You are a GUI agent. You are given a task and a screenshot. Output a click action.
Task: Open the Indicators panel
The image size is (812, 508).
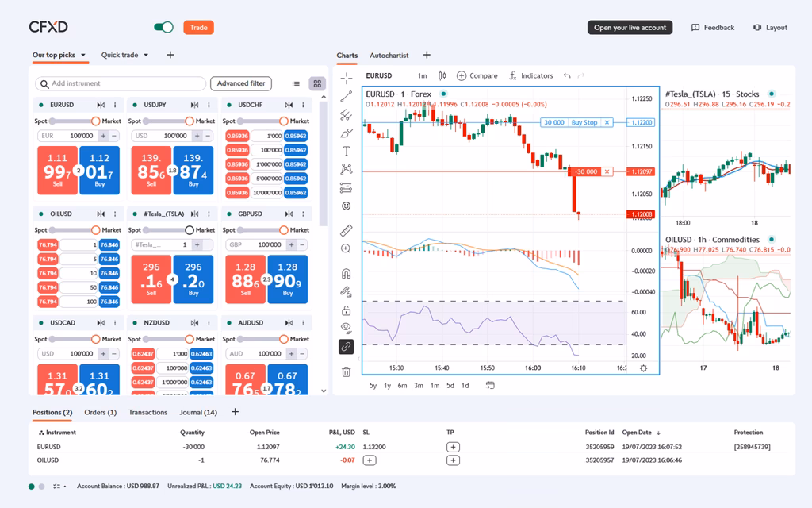[530, 76]
